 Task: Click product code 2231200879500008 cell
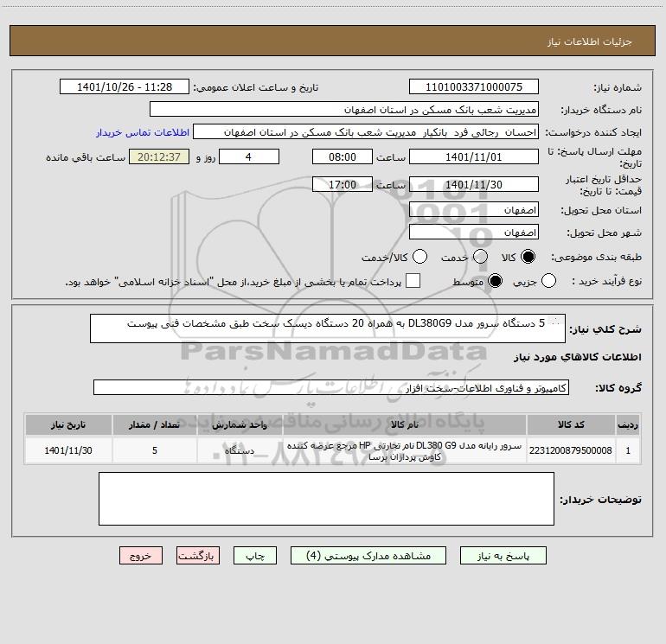571,450
